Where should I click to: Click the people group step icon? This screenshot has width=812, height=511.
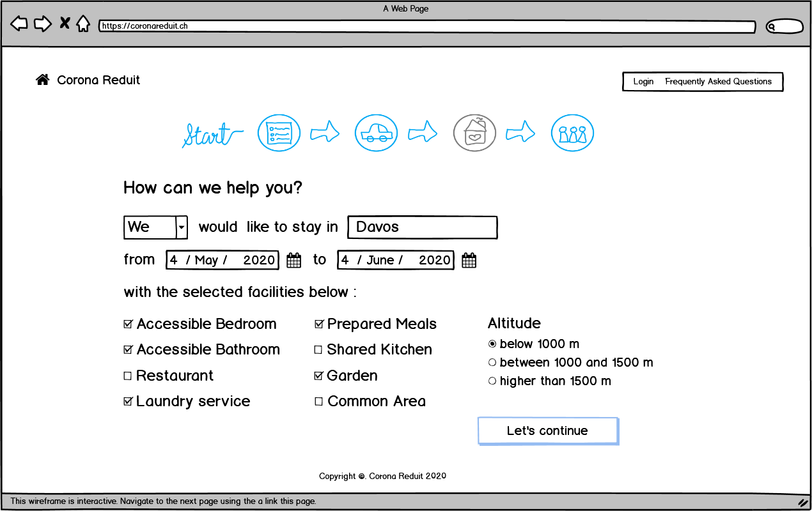(x=573, y=133)
